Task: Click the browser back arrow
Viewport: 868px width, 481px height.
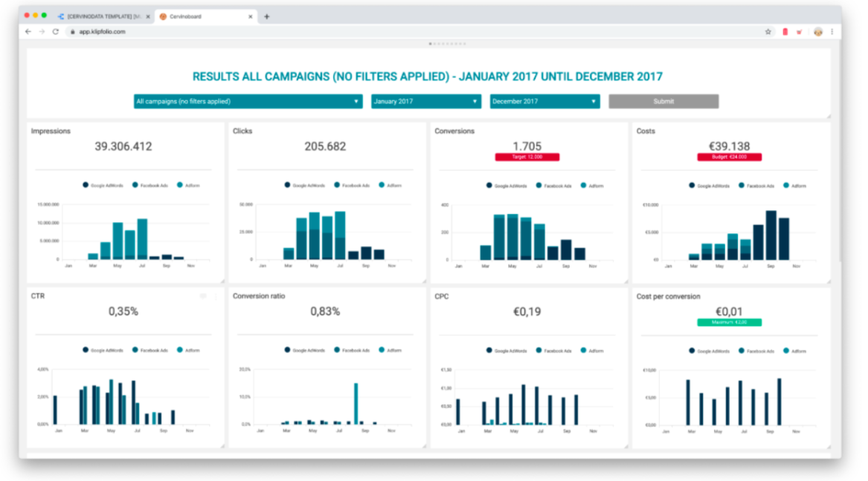Action: click(28, 32)
